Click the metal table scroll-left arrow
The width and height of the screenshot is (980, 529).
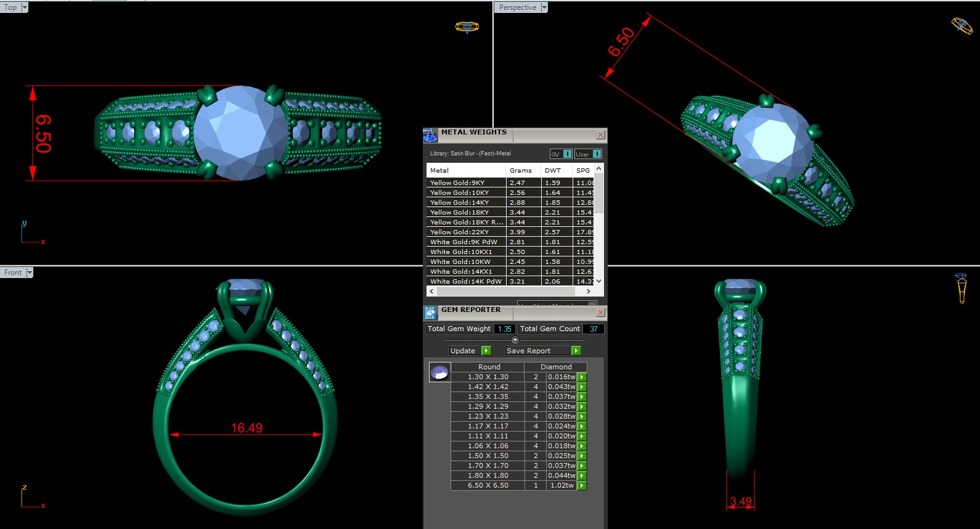[x=431, y=291]
